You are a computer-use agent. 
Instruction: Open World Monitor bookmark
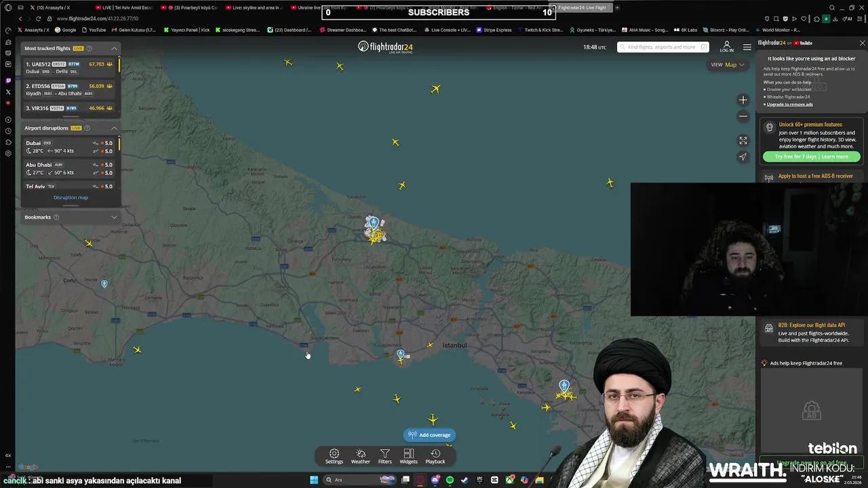[778, 30]
